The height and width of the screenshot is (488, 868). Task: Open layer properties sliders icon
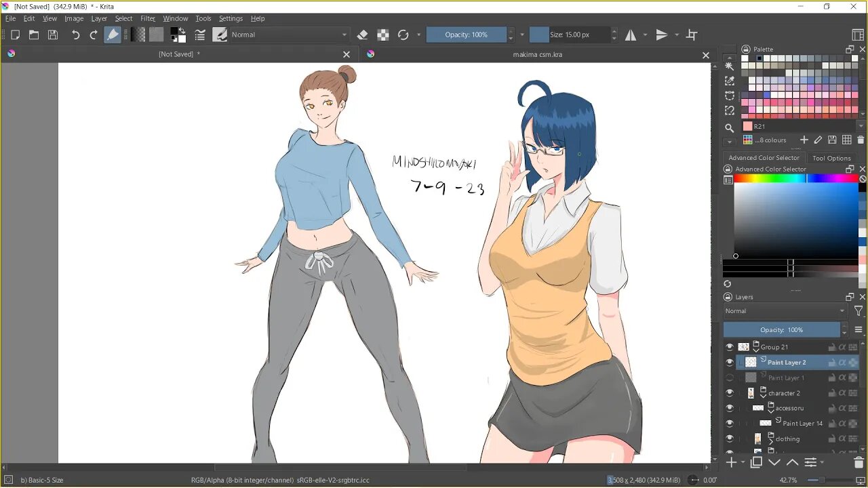(x=810, y=462)
